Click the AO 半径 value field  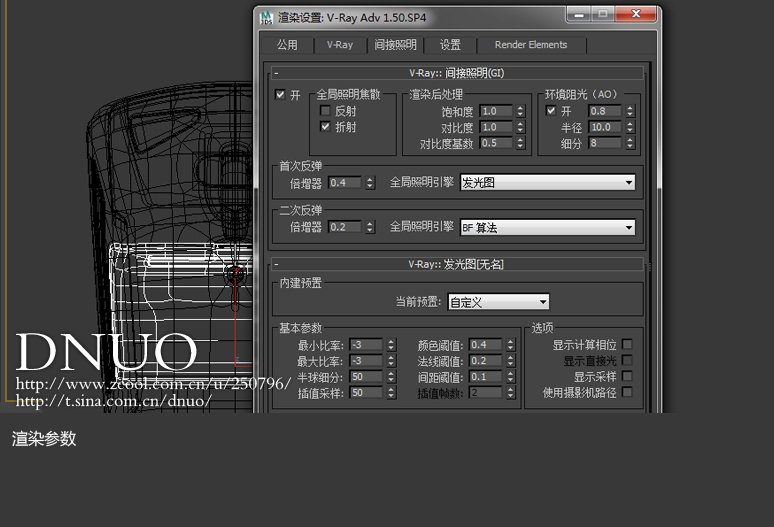605,127
